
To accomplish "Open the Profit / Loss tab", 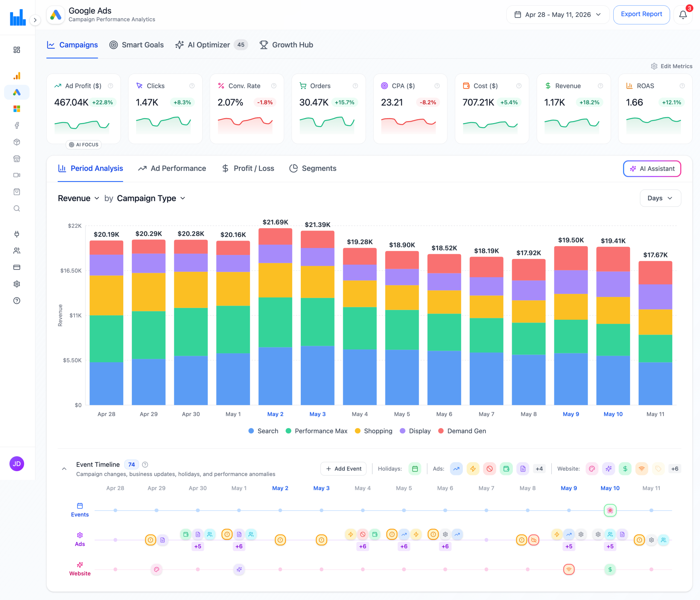I will point(248,168).
